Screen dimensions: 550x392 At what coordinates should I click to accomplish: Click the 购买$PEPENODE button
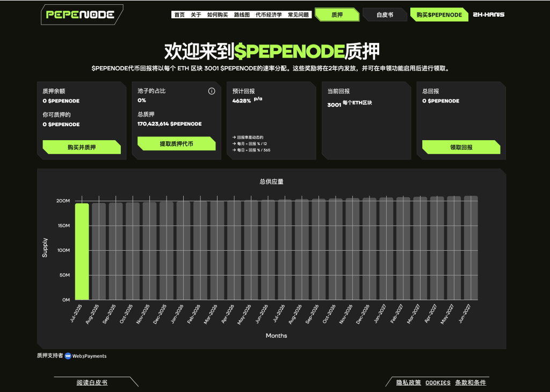(x=439, y=14)
